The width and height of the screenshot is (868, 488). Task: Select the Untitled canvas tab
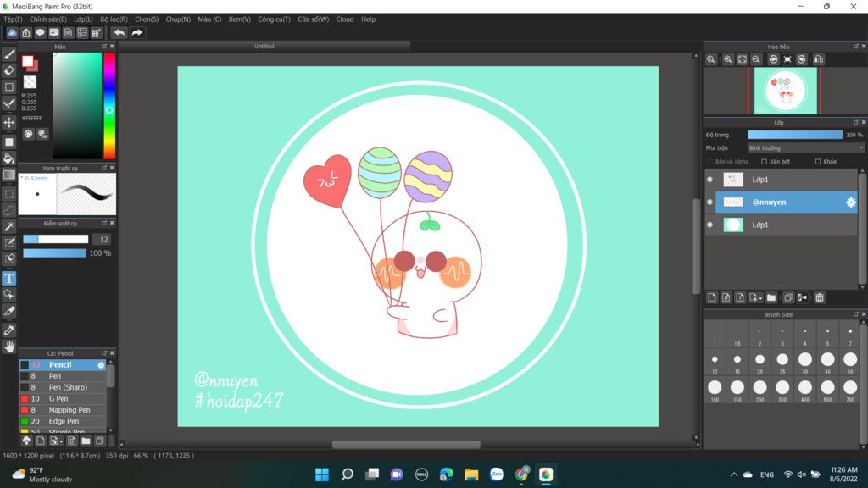coord(264,47)
